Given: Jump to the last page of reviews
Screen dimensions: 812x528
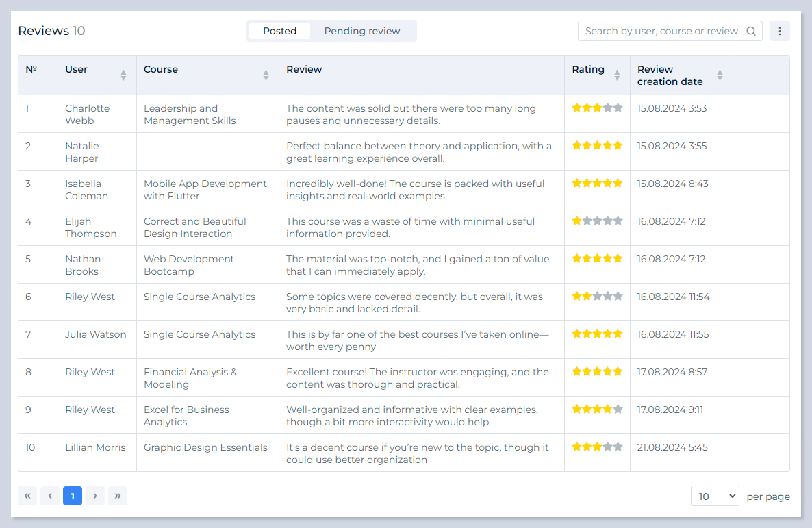Looking at the screenshot, I should [118, 496].
